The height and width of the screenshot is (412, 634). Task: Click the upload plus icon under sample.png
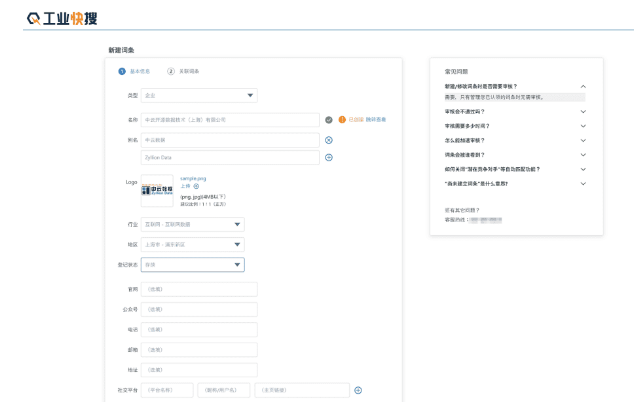point(196,186)
